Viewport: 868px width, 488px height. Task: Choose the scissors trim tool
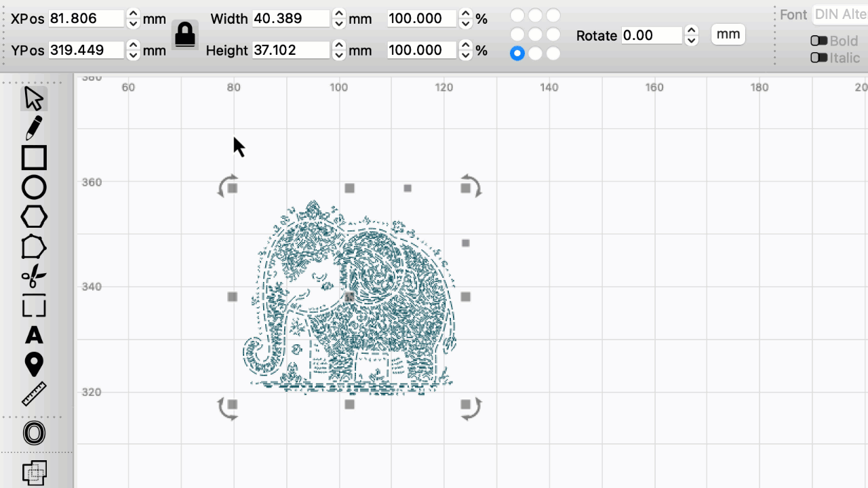[x=34, y=277]
